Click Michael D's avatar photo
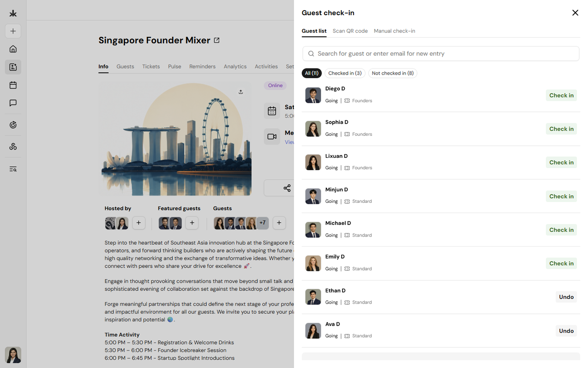Viewport: 588px width, 368px height. pyautogui.click(x=313, y=230)
